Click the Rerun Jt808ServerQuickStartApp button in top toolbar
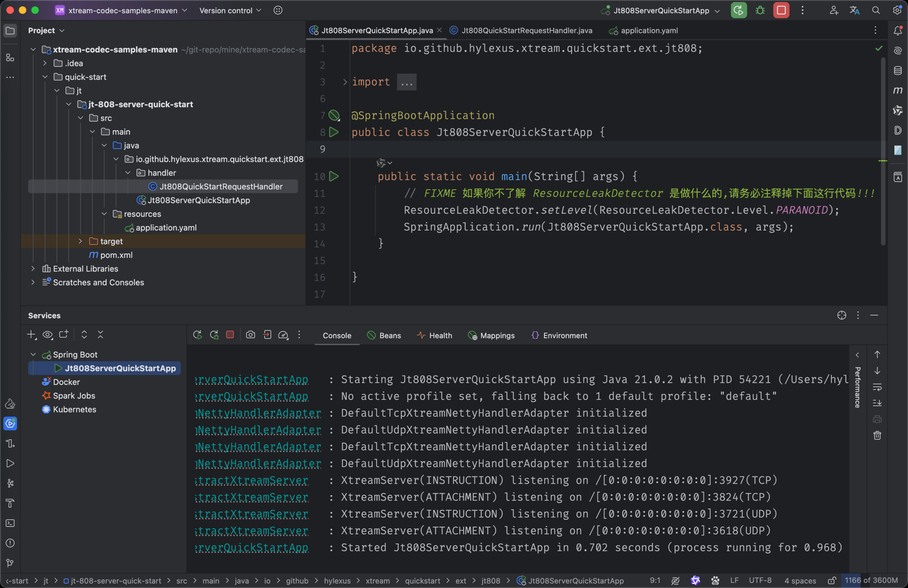The height and width of the screenshot is (588, 908). pos(738,11)
